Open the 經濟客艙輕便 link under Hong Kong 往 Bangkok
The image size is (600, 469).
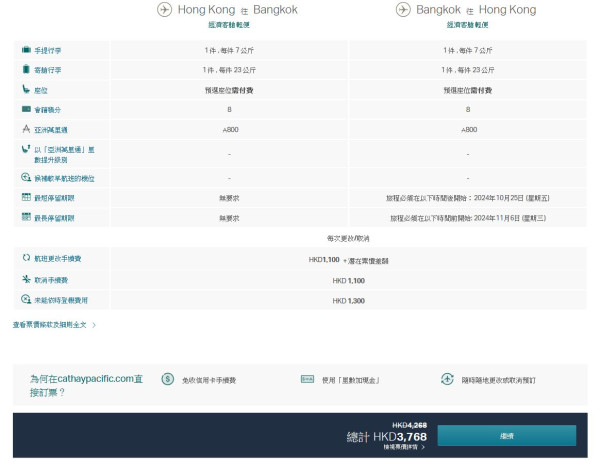coord(229,24)
